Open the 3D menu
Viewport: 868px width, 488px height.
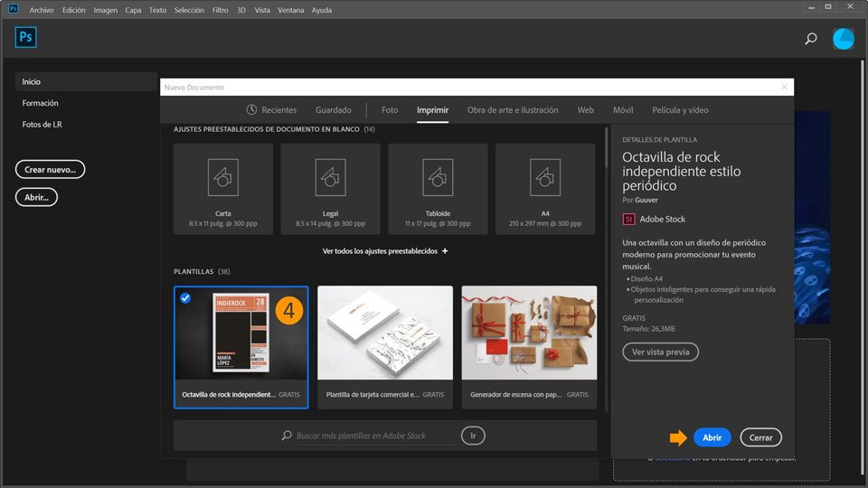(241, 10)
